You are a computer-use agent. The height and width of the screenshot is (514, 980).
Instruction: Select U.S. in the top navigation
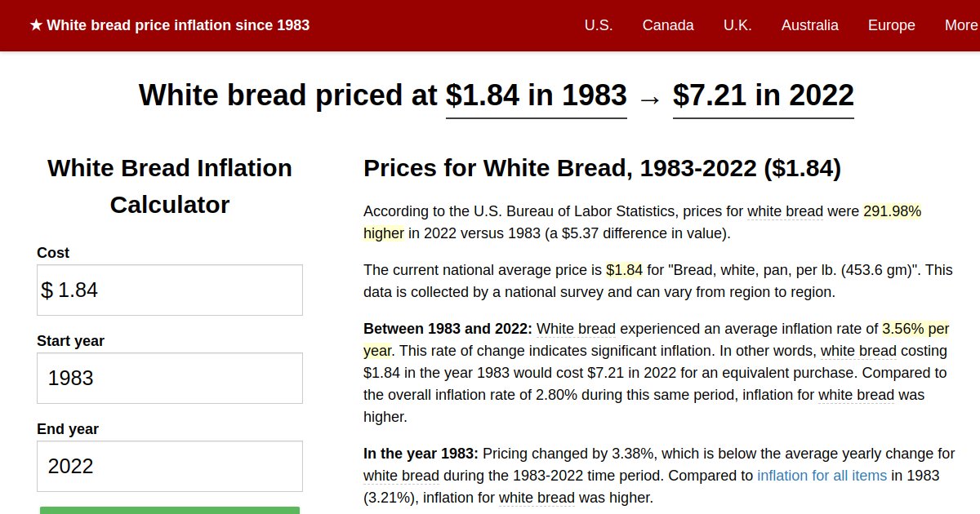pyautogui.click(x=599, y=25)
